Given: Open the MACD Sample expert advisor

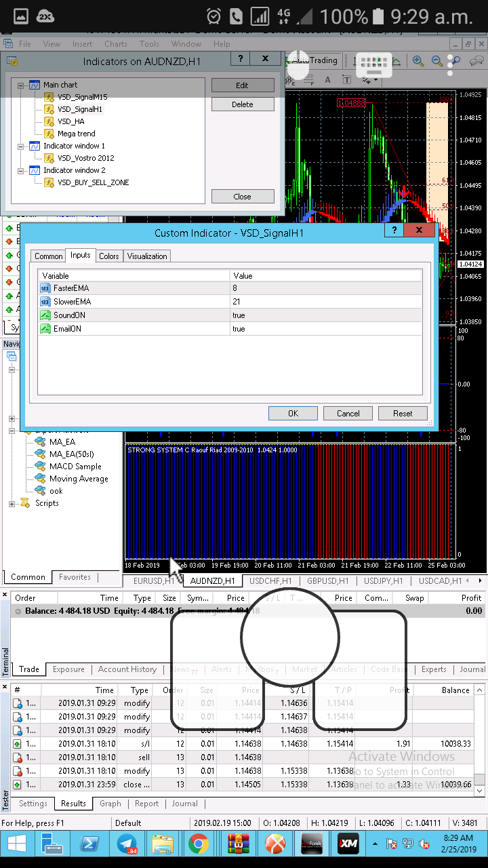Looking at the screenshot, I should 75,467.
